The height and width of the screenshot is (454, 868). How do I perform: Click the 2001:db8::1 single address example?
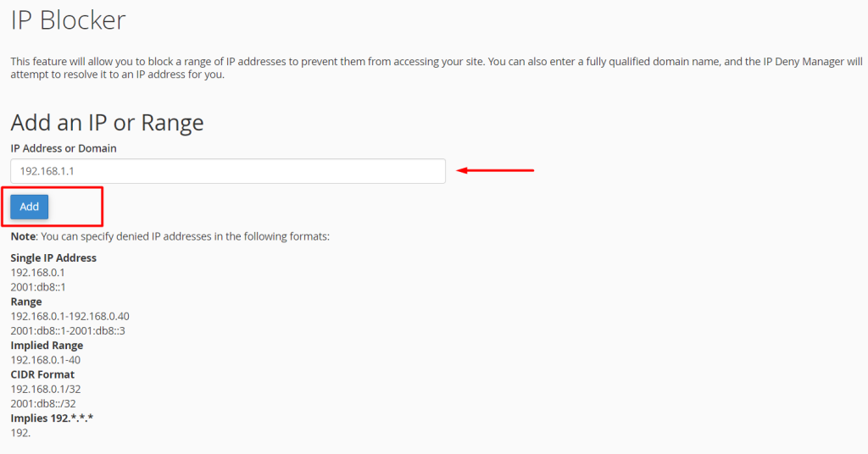pos(38,287)
